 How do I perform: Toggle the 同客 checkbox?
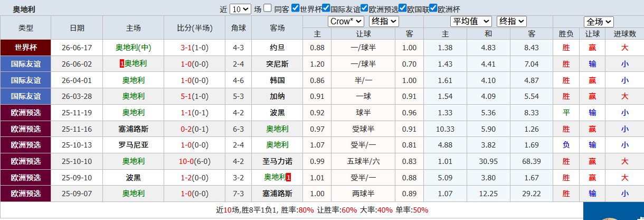click(268, 8)
